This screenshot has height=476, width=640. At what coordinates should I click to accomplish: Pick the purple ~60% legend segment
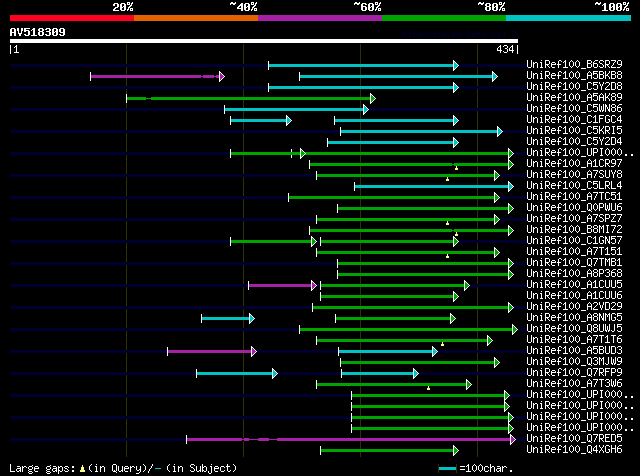pos(320,18)
